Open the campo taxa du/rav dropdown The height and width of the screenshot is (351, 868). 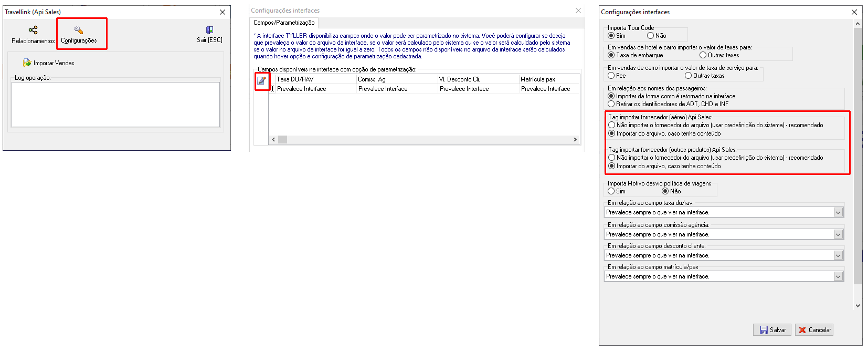[x=838, y=212]
